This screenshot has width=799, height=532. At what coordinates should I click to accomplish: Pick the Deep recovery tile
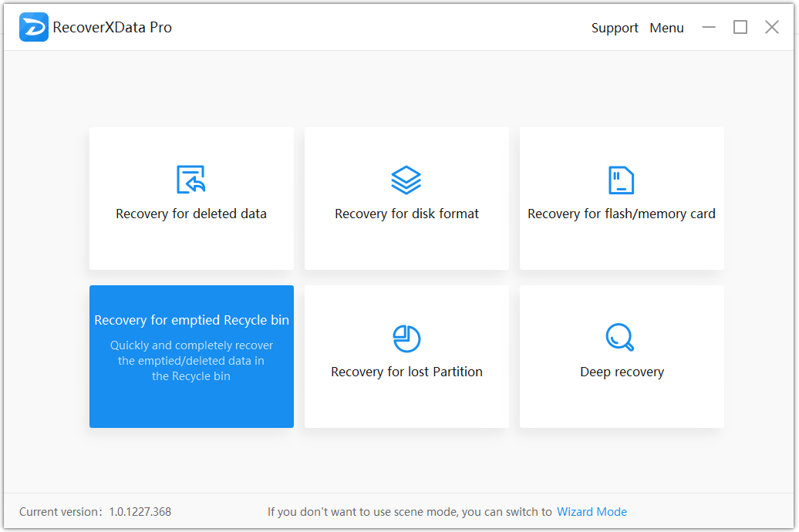tap(622, 356)
